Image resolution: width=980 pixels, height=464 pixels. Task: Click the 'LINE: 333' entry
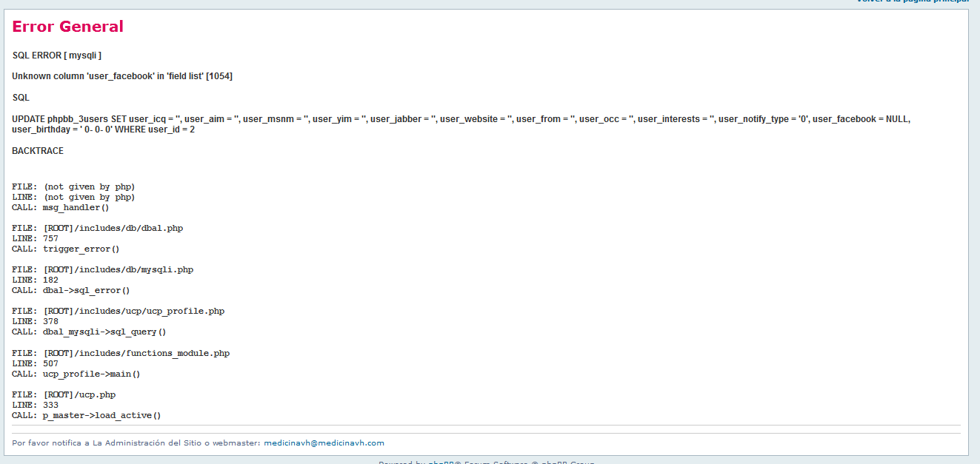[x=35, y=405]
